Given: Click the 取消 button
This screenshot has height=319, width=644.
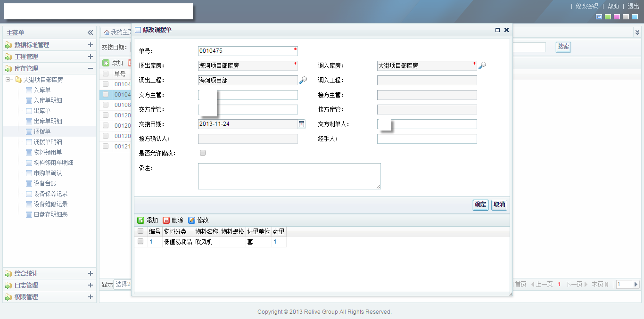Looking at the screenshot, I should (499, 204).
